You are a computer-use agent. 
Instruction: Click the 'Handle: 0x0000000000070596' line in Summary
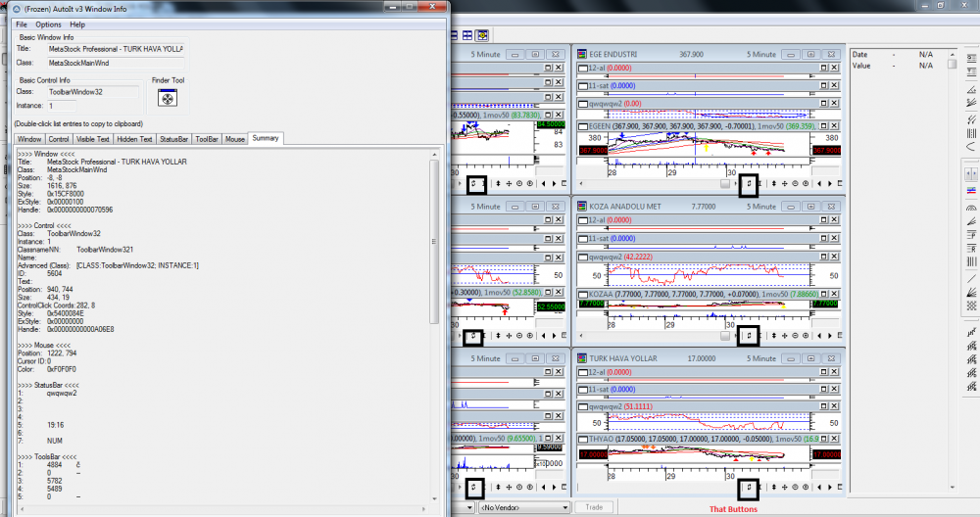(65, 210)
